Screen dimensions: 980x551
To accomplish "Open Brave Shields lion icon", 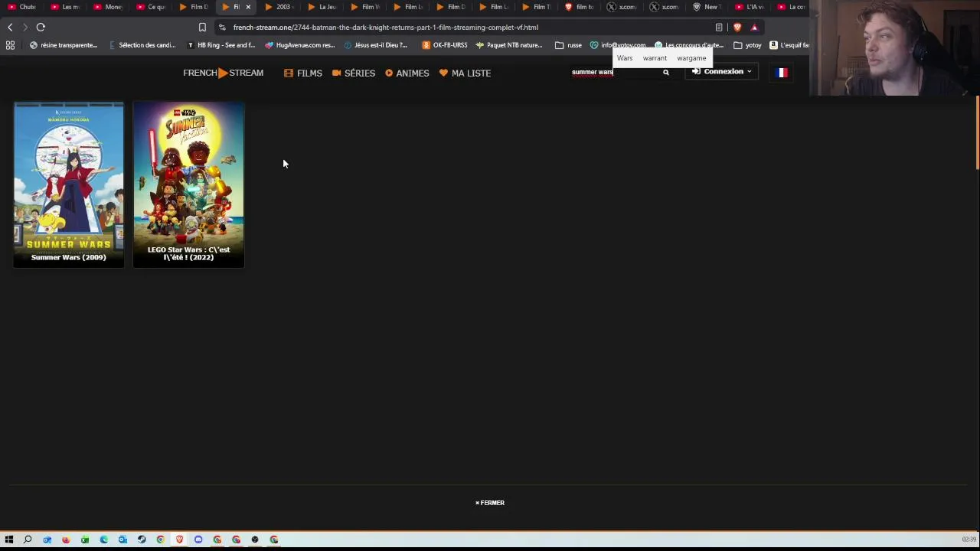I will point(737,28).
